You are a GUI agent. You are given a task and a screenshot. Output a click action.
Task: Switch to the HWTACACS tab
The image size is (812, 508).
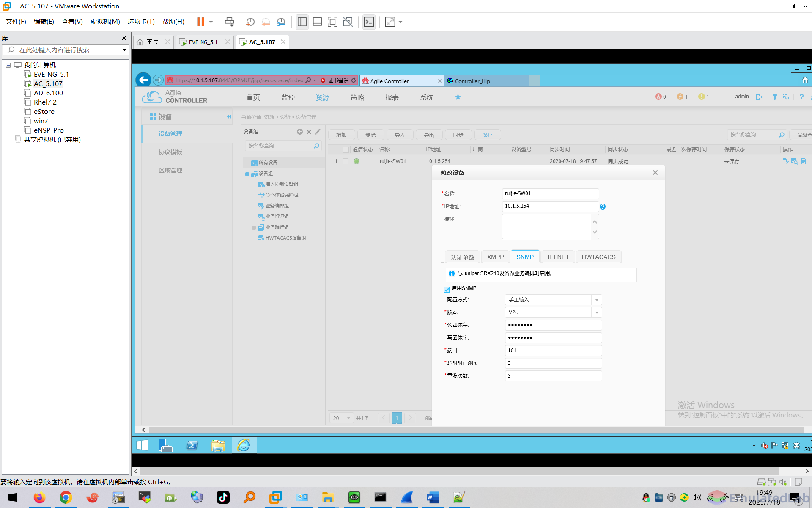pos(598,257)
